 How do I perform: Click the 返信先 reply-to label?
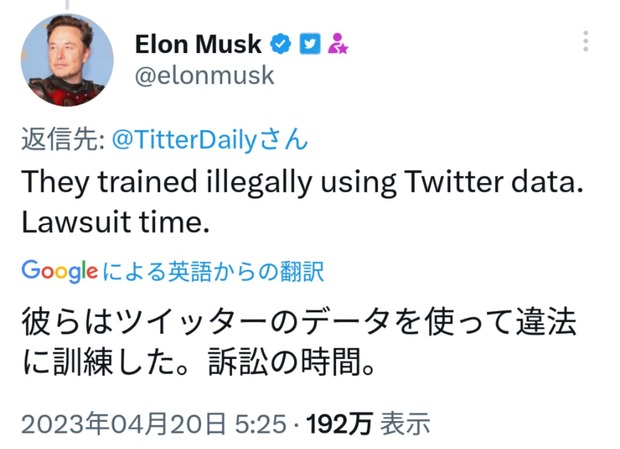point(56,141)
